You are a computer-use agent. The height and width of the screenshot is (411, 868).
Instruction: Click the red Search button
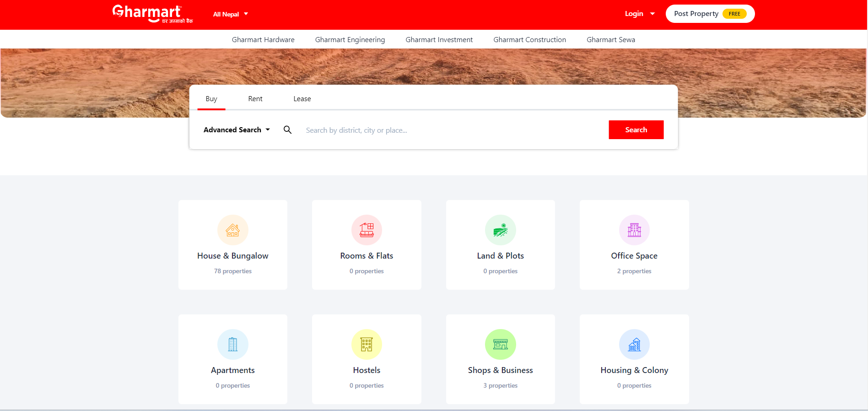coord(636,130)
